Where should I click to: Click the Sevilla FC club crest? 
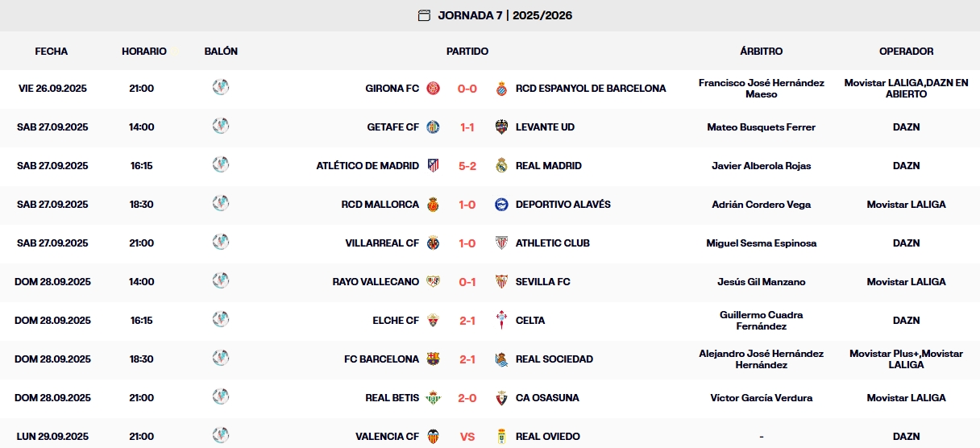point(501,282)
